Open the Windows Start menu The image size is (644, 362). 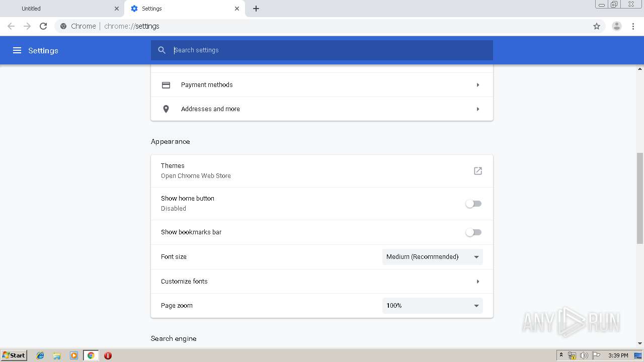14,355
